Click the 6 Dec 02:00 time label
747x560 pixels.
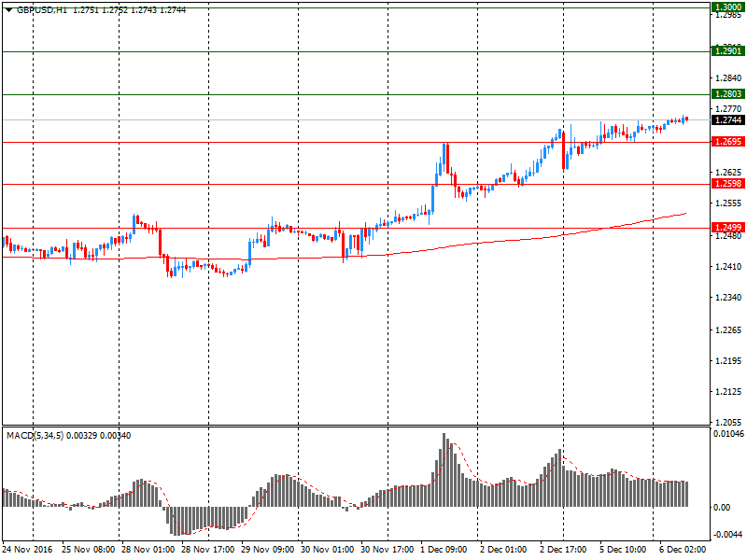(683, 550)
